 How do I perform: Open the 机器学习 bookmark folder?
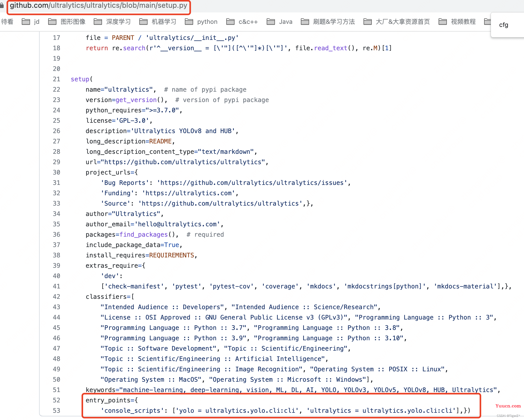pyautogui.click(x=158, y=22)
